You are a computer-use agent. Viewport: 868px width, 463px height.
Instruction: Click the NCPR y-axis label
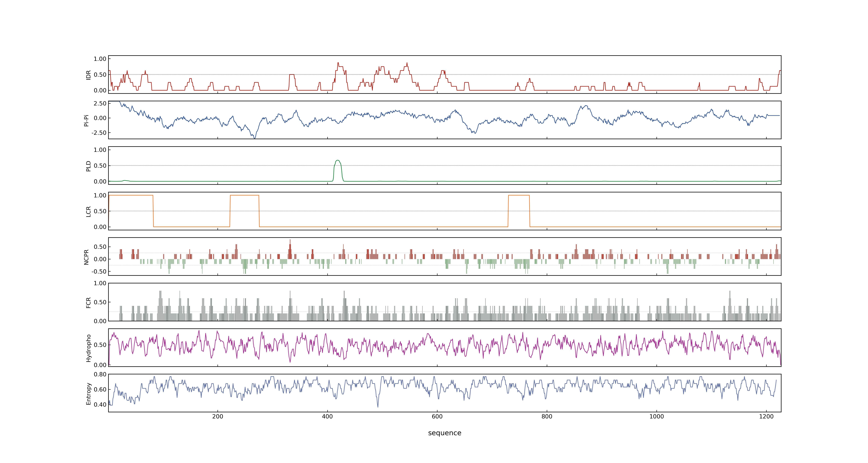86,257
